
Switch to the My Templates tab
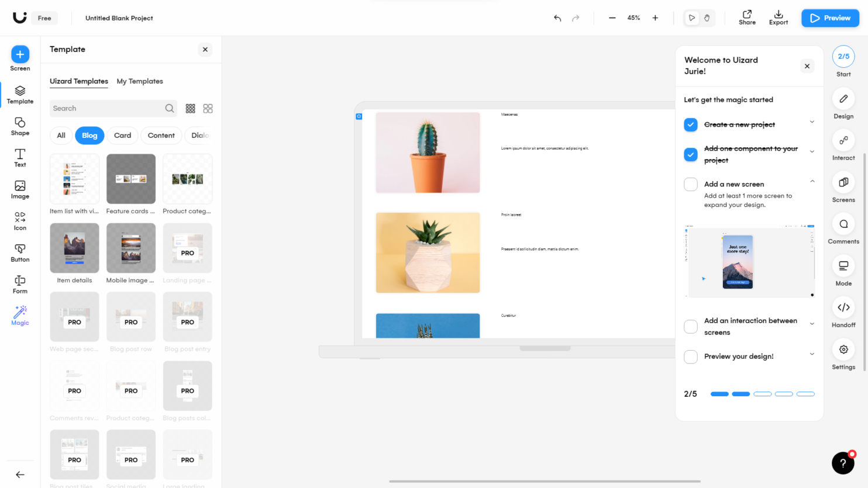pos(140,81)
